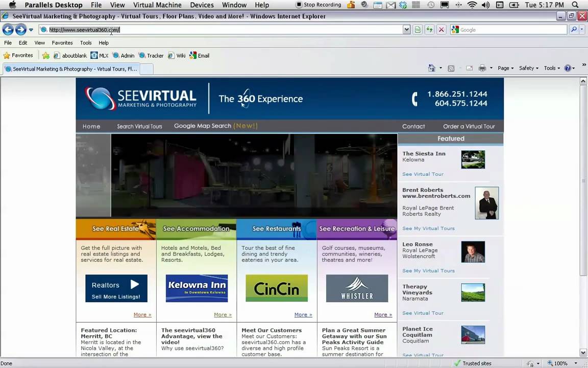Open the aboutblank favorite
The height and width of the screenshot is (368, 588).
[70, 56]
